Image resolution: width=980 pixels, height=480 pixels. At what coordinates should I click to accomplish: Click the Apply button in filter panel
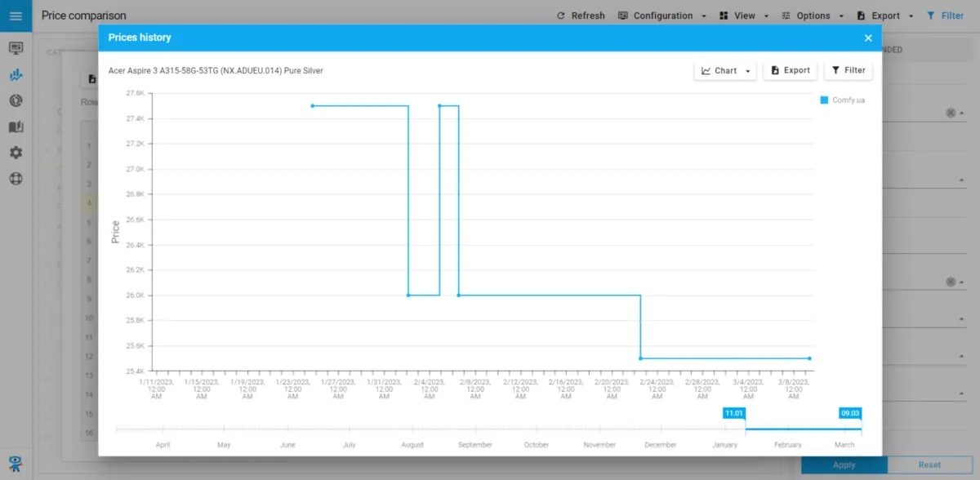pyautogui.click(x=844, y=464)
